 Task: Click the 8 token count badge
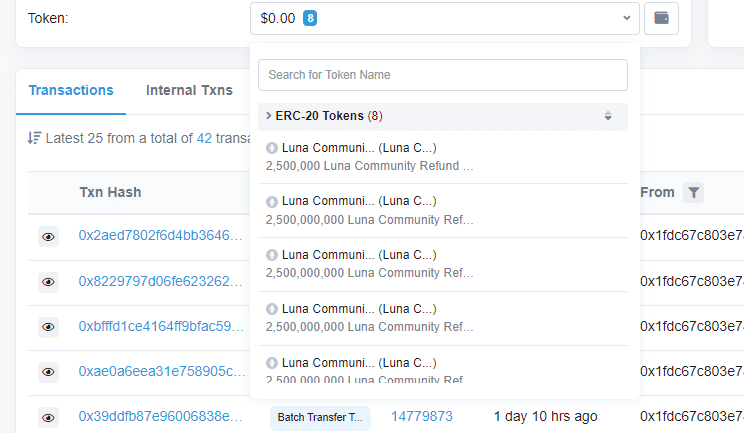tap(310, 18)
